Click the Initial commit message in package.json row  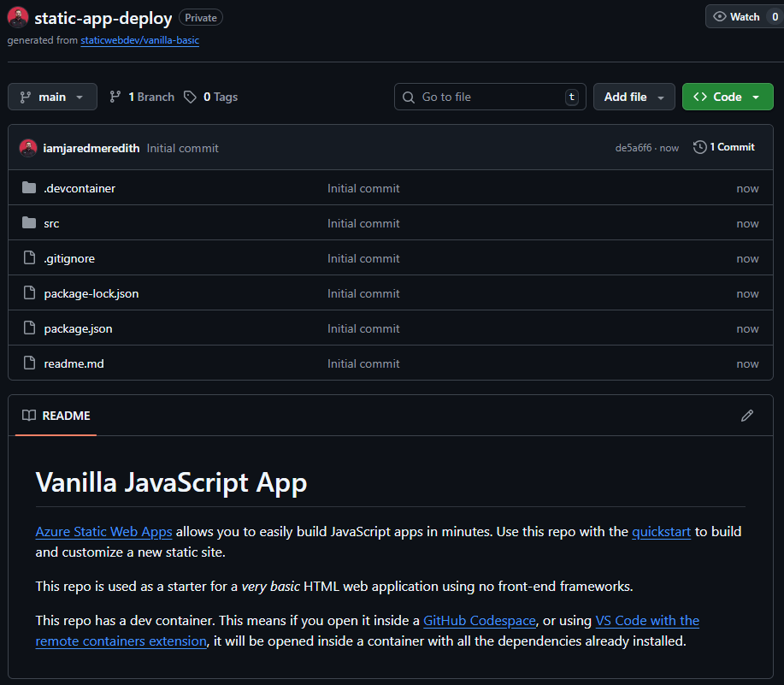click(363, 328)
